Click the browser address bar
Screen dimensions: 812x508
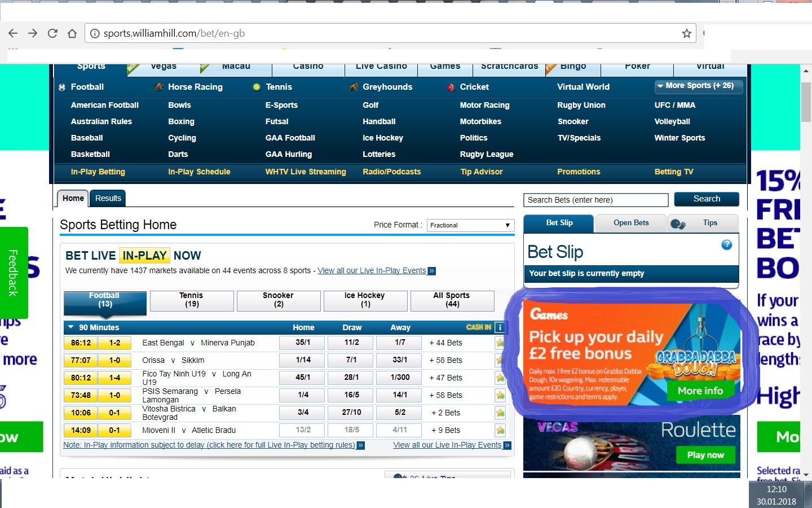[390, 33]
